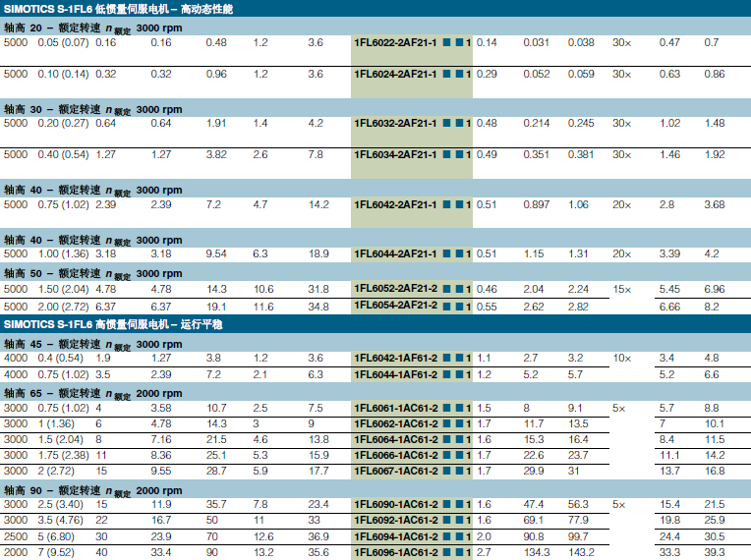Select order number 1FL6064-1AC61-2

(396, 440)
